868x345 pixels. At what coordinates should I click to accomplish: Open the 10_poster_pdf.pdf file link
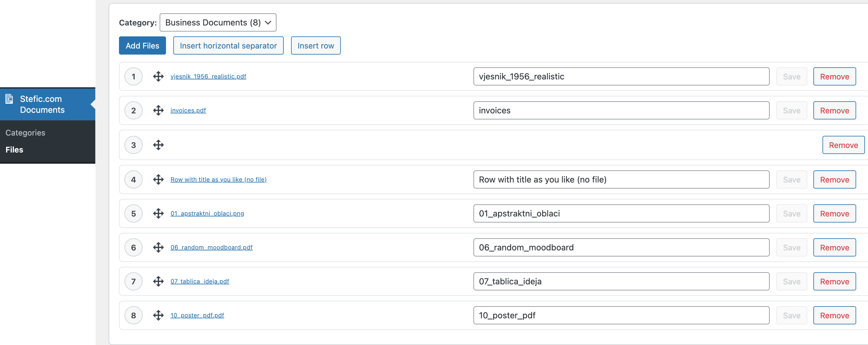(x=197, y=315)
